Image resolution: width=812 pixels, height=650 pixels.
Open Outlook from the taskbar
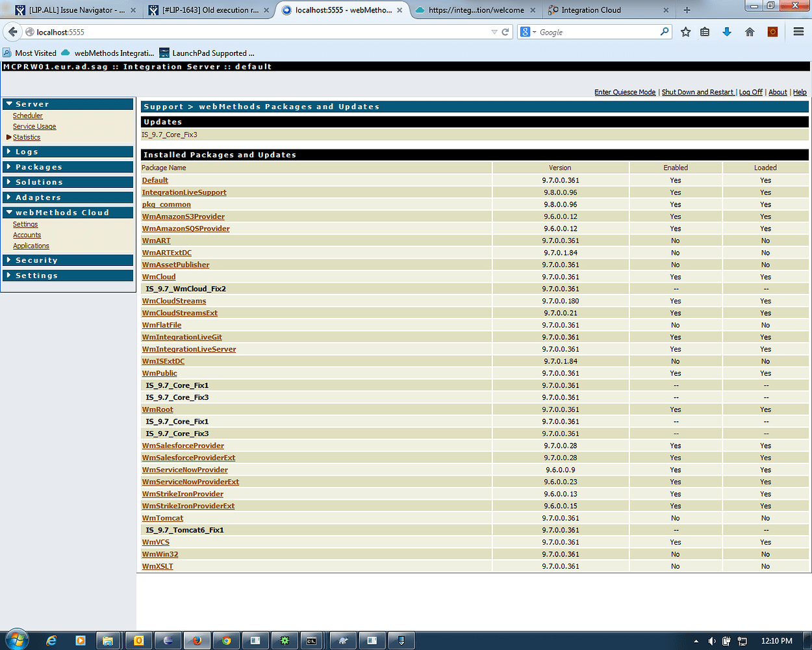click(x=138, y=640)
